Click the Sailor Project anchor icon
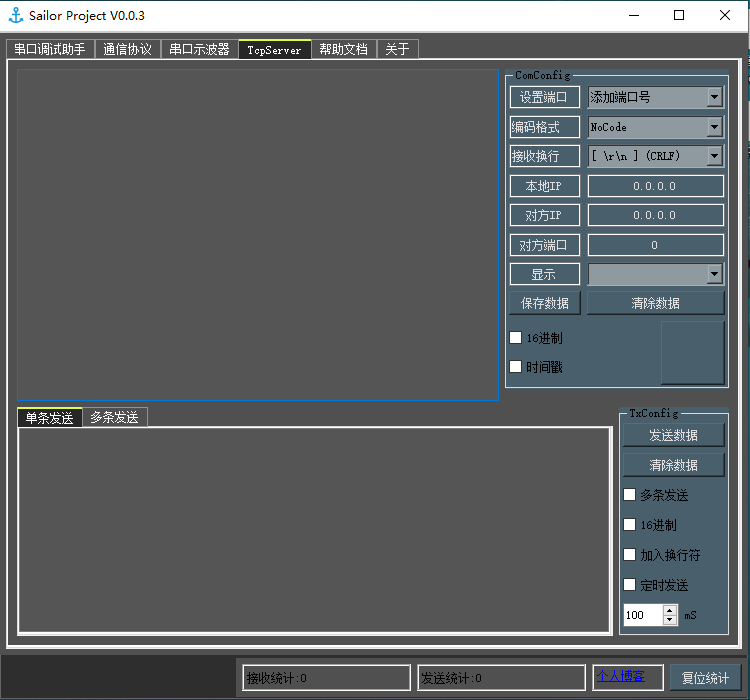This screenshot has width=750, height=700. click(x=16, y=15)
